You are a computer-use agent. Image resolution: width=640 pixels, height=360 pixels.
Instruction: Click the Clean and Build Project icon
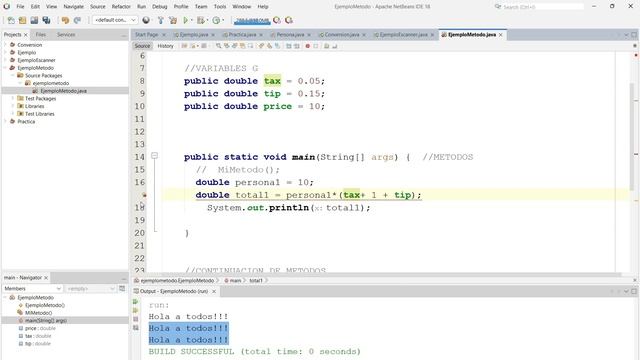pos(173,20)
